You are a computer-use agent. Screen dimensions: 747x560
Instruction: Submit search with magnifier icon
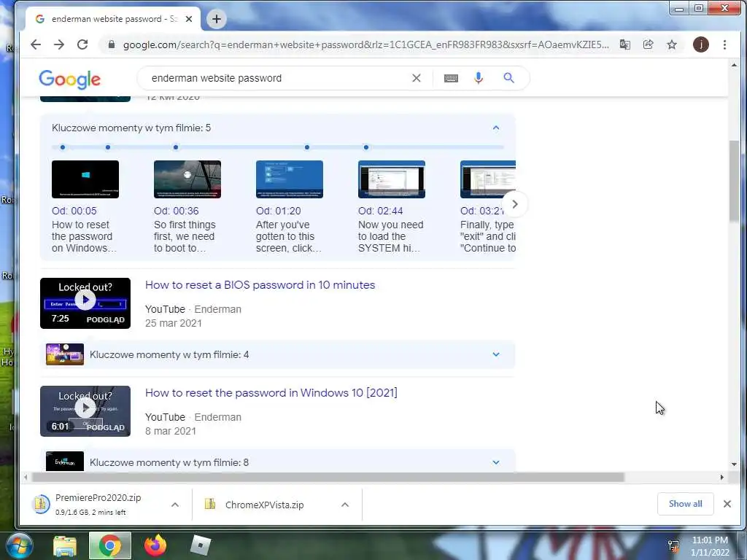(508, 78)
